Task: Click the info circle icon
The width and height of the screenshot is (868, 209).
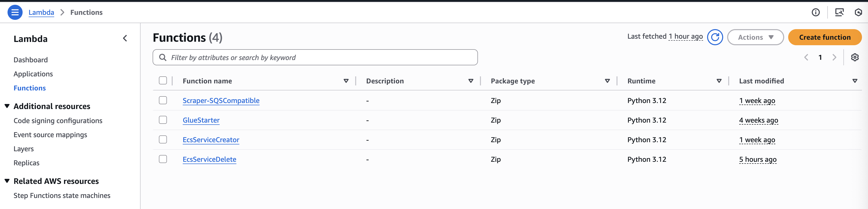Action: [816, 13]
